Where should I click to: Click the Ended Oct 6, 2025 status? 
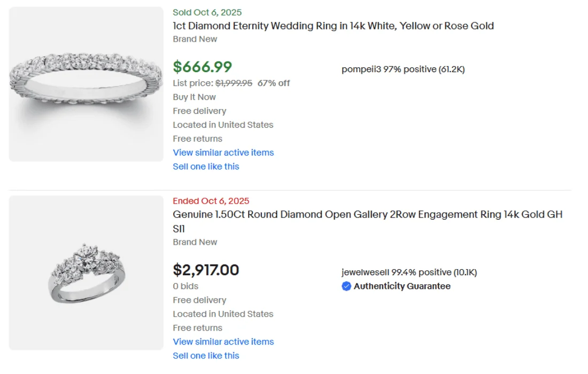tap(211, 201)
